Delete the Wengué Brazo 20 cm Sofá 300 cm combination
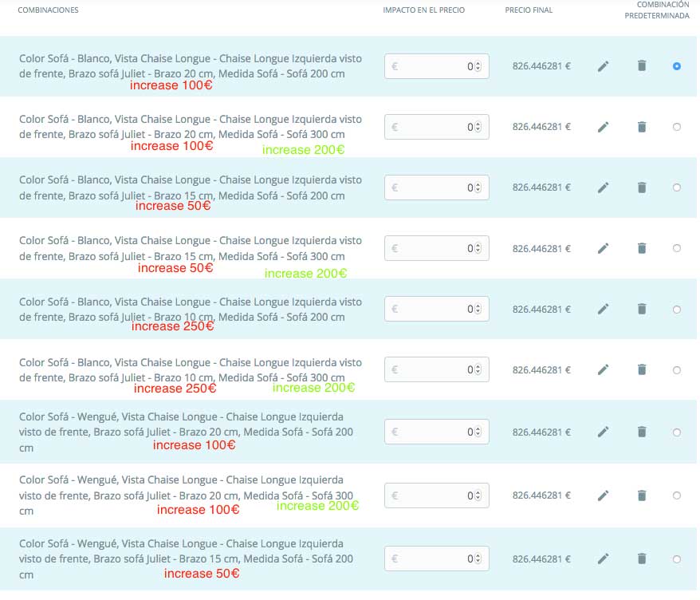This screenshot has width=700, height=600. coord(642,495)
